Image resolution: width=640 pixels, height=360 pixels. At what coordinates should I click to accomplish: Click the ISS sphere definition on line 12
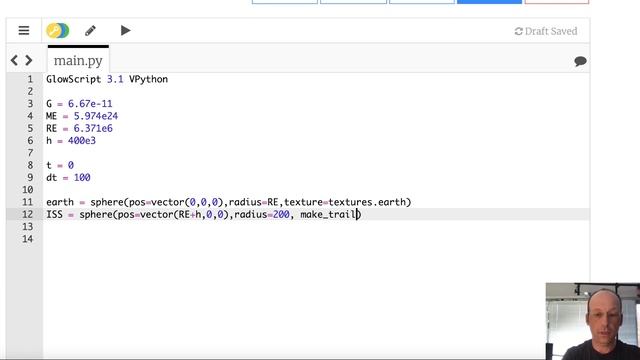tap(203, 214)
